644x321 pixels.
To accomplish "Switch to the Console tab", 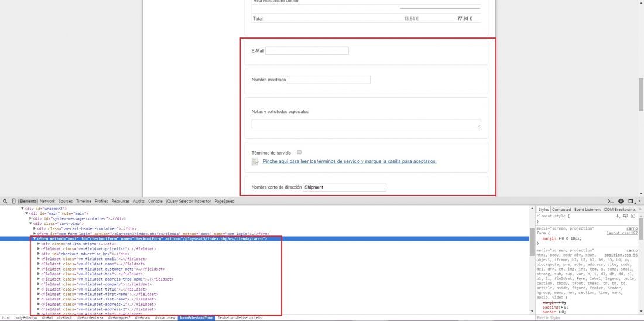I will point(155,202).
